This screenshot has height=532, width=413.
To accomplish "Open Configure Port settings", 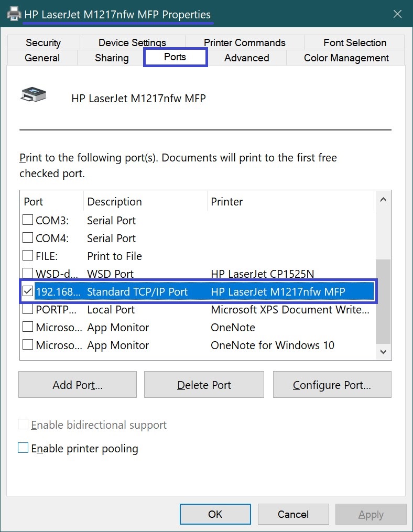I will 332,384.
